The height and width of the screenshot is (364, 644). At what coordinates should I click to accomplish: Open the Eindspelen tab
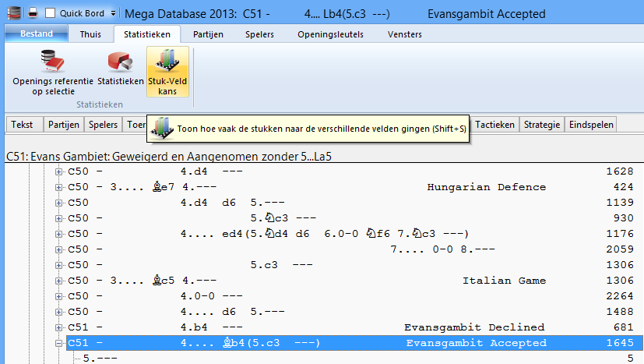(591, 125)
